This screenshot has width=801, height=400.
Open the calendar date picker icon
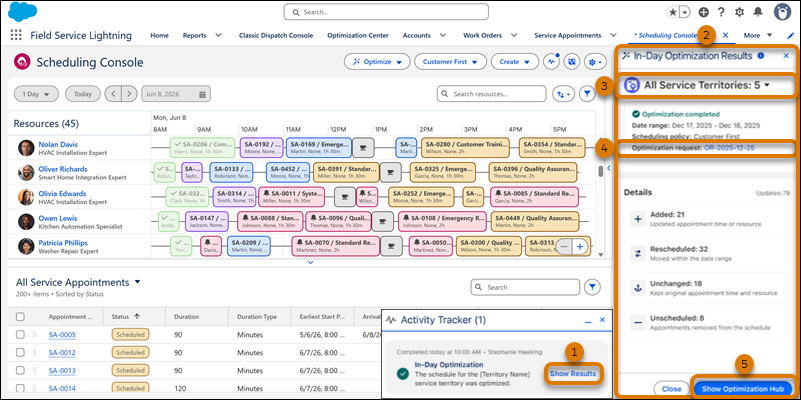(x=202, y=94)
